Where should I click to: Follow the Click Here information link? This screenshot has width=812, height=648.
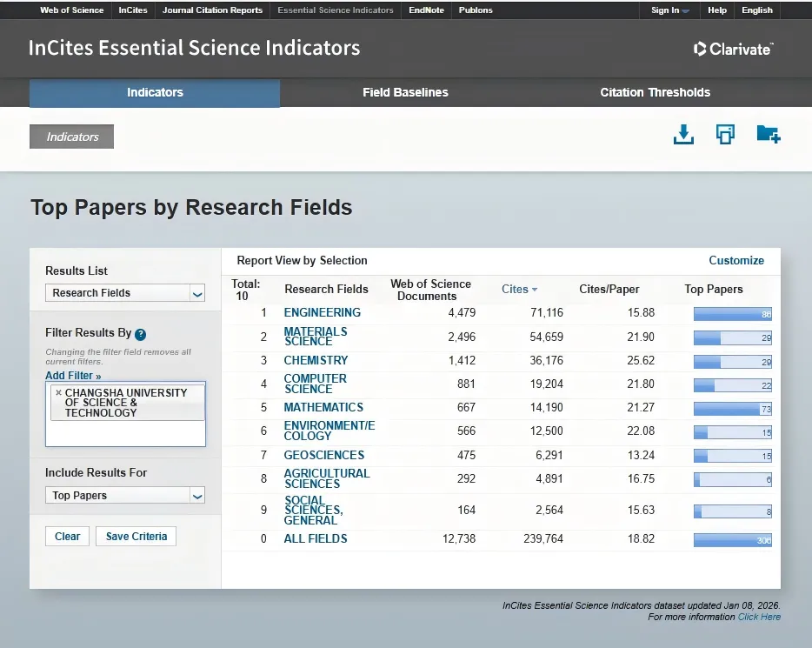pyautogui.click(x=759, y=617)
